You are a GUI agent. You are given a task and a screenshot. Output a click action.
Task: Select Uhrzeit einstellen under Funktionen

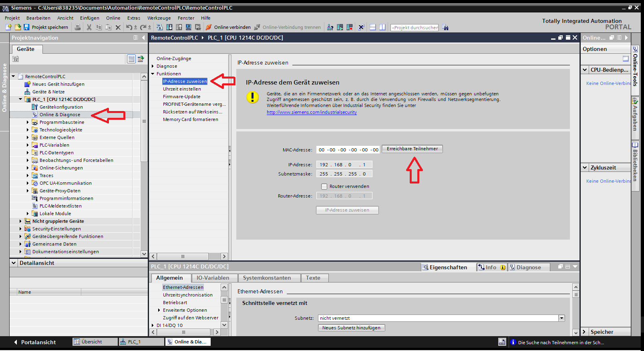tap(182, 89)
